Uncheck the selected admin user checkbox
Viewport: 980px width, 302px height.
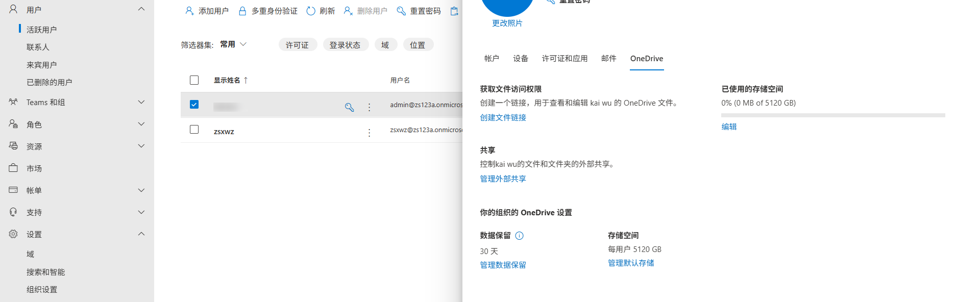click(x=194, y=105)
